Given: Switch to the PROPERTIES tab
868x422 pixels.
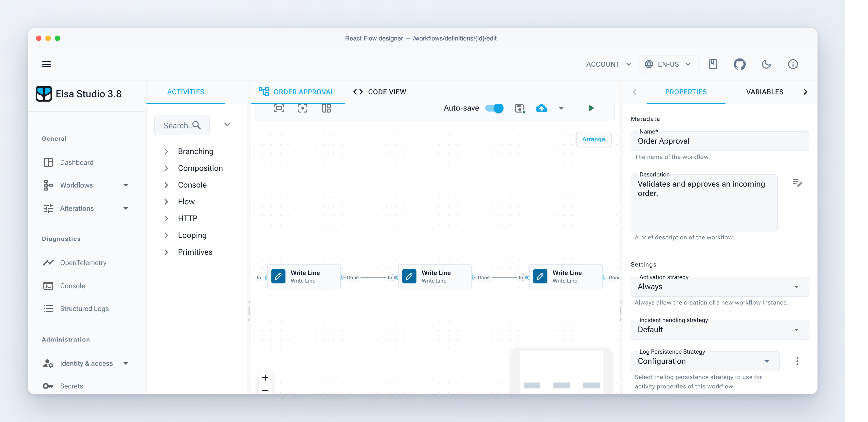Looking at the screenshot, I should pyautogui.click(x=686, y=92).
